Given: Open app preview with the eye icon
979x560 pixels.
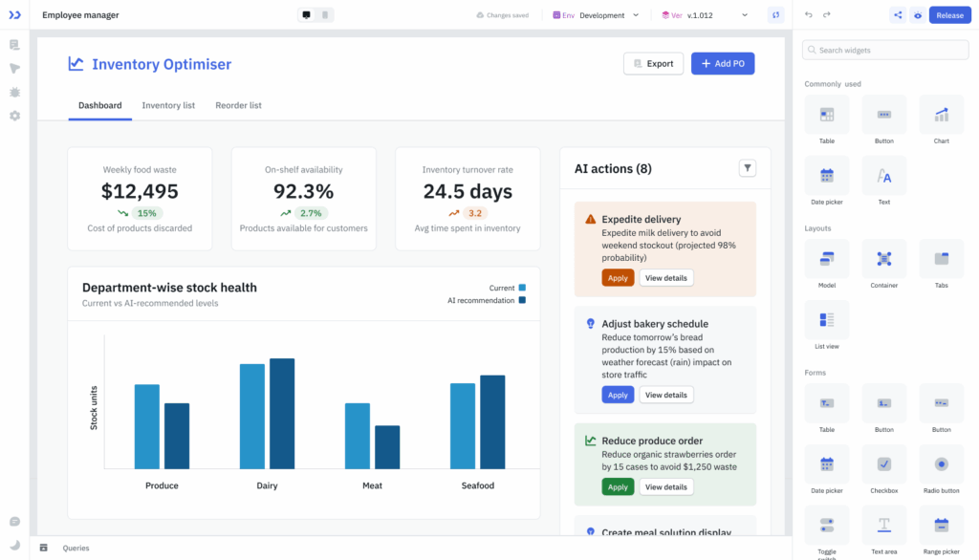Looking at the screenshot, I should click(x=919, y=14).
